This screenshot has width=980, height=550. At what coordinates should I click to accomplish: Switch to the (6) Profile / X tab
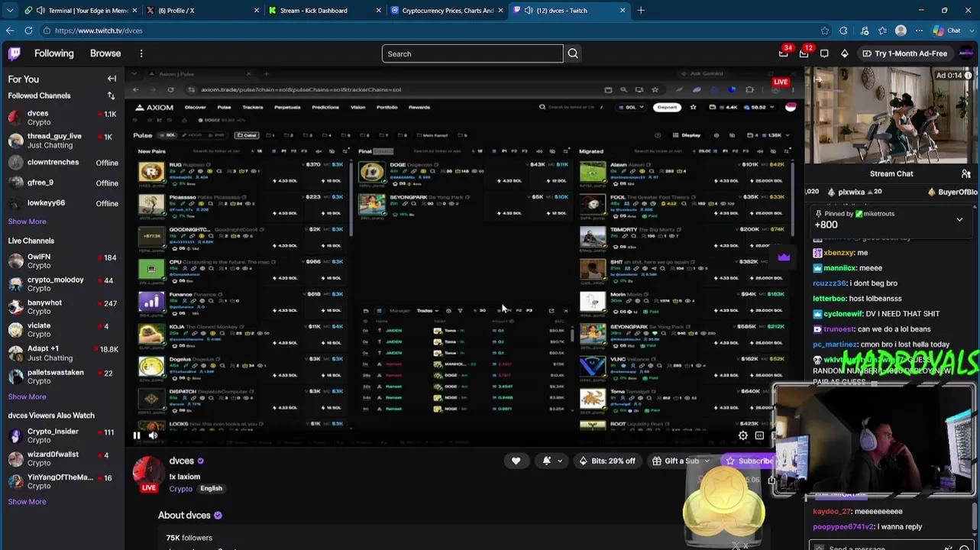pos(203,11)
